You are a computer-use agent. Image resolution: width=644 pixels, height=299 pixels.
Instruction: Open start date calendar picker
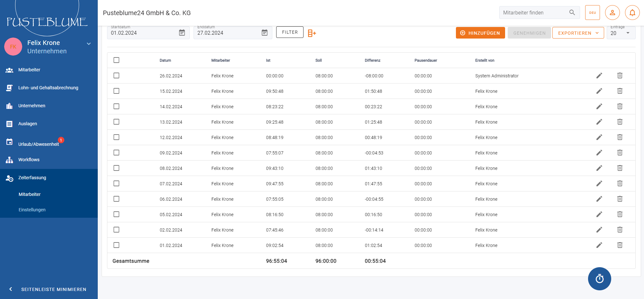click(x=182, y=33)
